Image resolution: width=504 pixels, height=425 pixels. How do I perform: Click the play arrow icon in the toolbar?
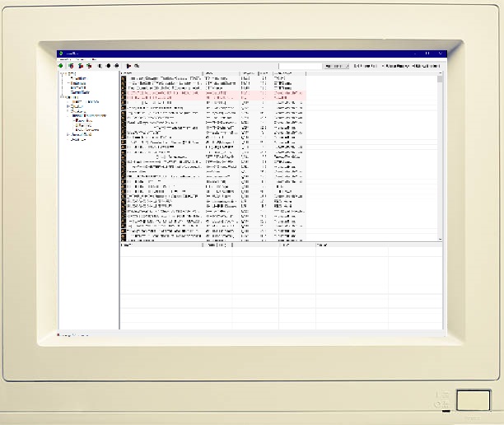click(x=129, y=65)
